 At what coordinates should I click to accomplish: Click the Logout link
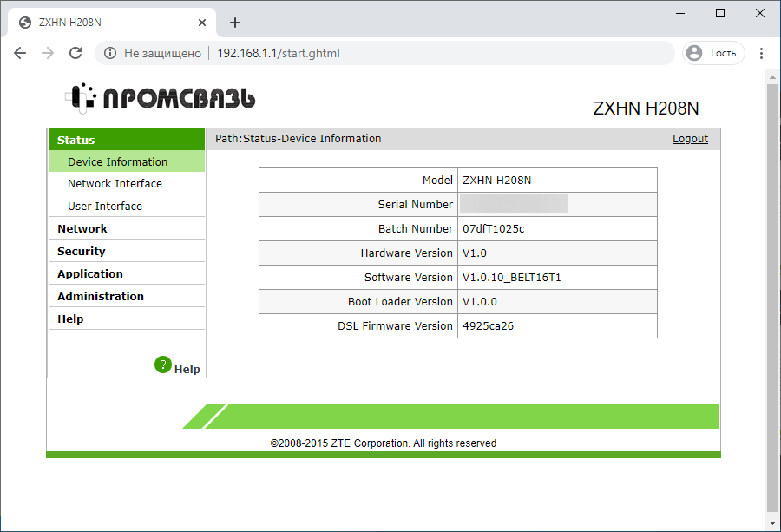pos(690,138)
